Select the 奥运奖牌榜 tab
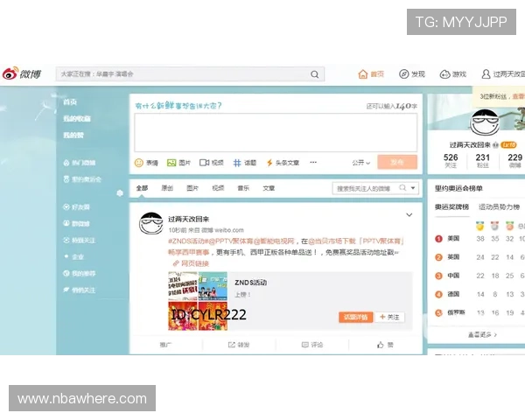525x420 pixels. coord(452,207)
